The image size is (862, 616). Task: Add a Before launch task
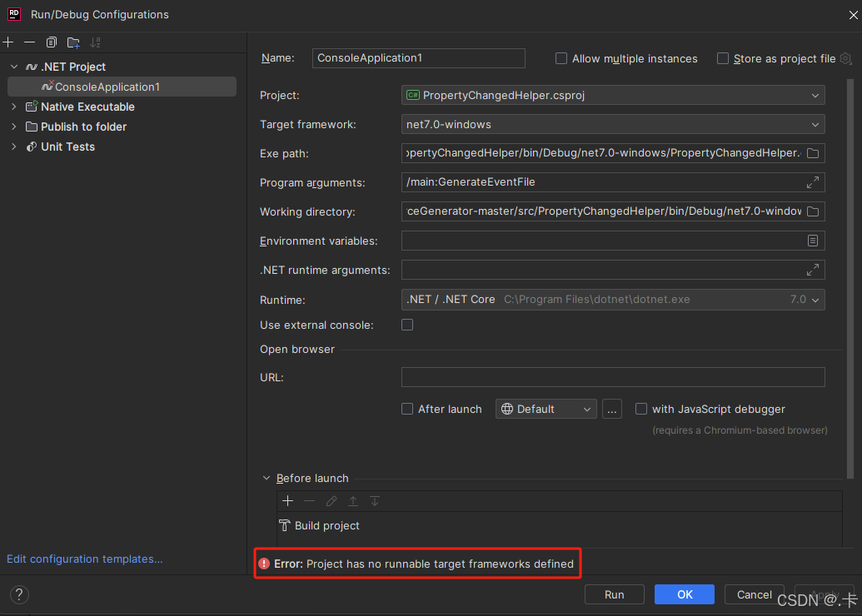(x=287, y=500)
